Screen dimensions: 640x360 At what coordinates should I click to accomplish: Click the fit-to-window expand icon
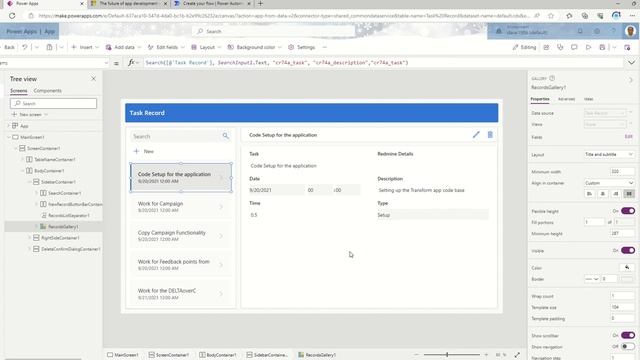pyautogui.click(x=517, y=355)
